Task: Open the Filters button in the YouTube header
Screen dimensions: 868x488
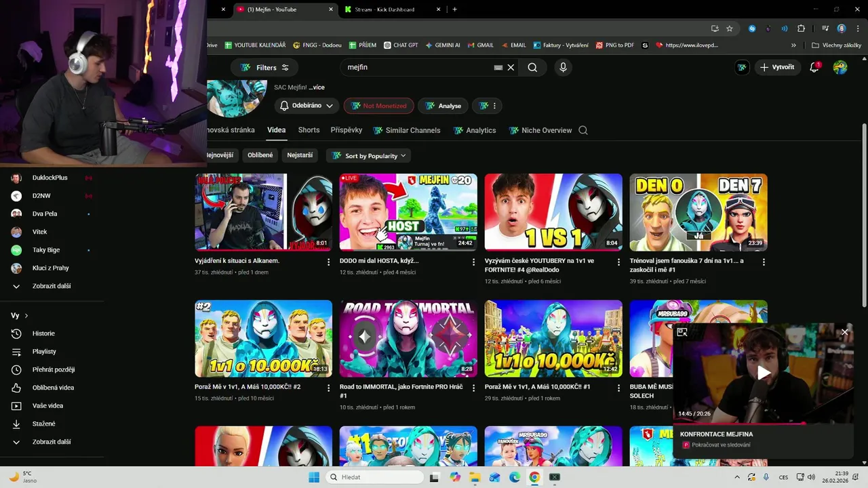Action: pyautogui.click(x=264, y=67)
